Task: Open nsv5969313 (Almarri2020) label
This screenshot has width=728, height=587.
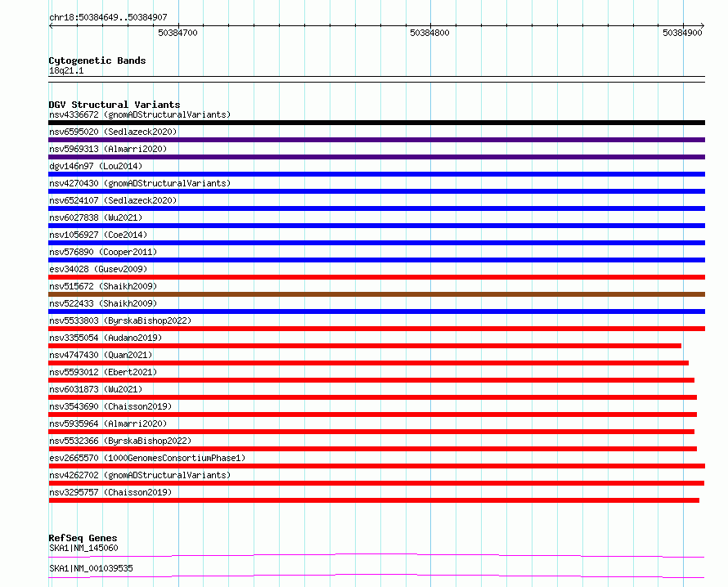Action: (x=108, y=149)
